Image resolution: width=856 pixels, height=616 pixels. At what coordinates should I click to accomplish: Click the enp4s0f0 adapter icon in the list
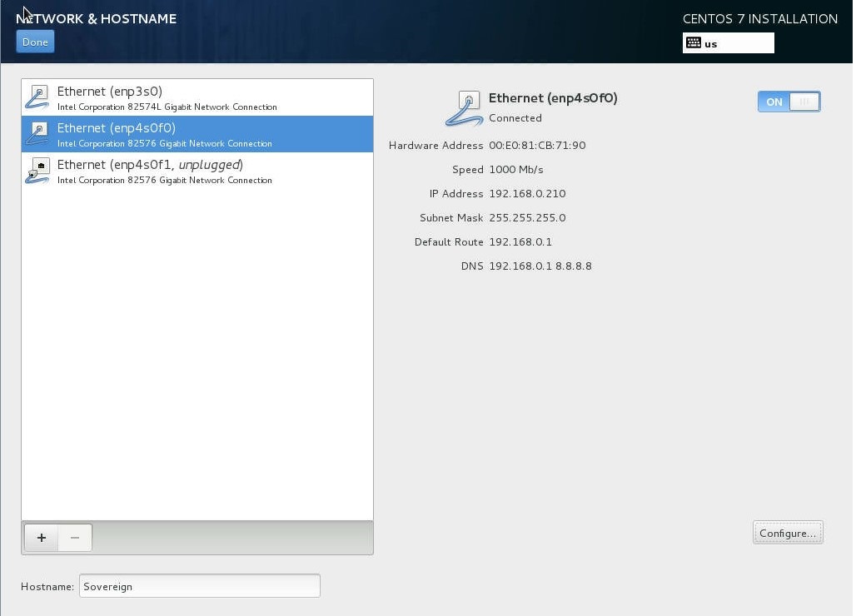pos(37,134)
